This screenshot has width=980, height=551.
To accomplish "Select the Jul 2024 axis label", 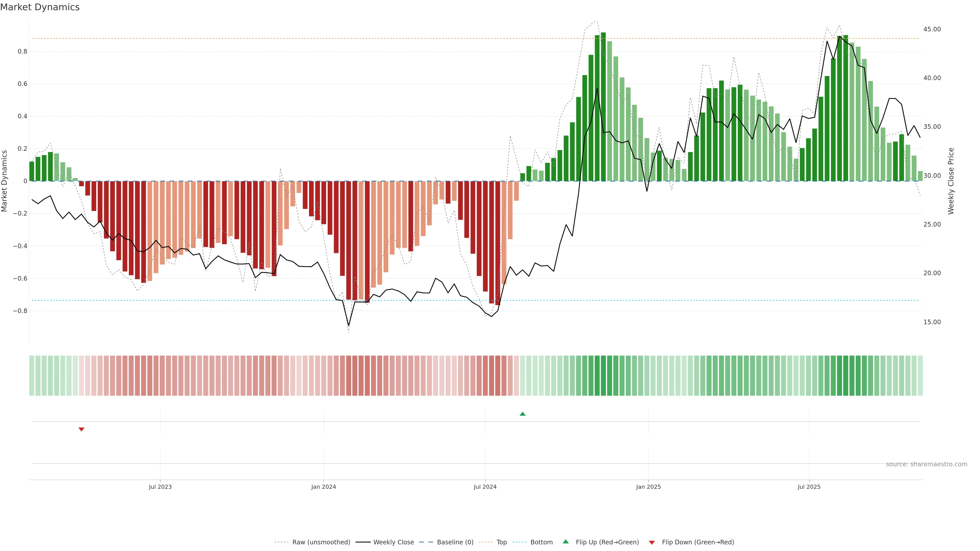I will tap(485, 487).
